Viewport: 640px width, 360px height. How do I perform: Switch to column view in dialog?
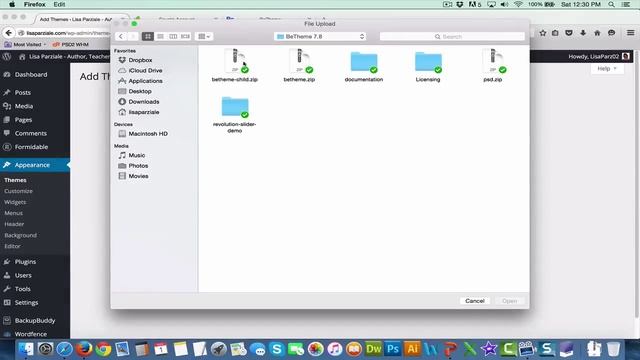(173, 36)
